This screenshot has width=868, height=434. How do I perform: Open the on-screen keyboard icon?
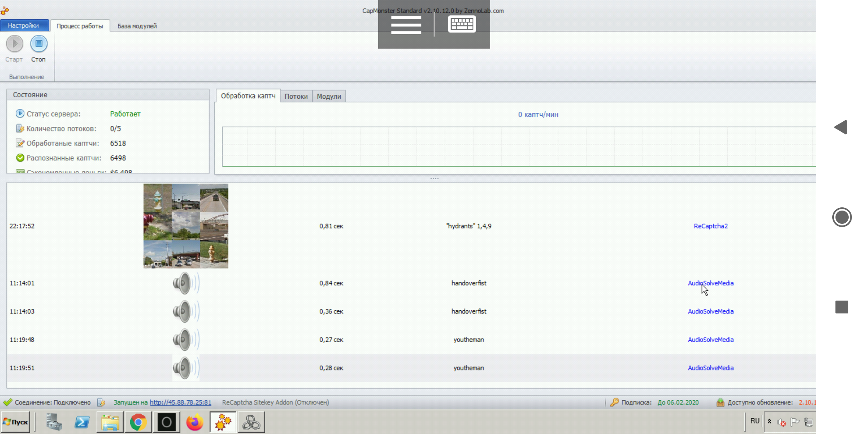pyautogui.click(x=462, y=24)
